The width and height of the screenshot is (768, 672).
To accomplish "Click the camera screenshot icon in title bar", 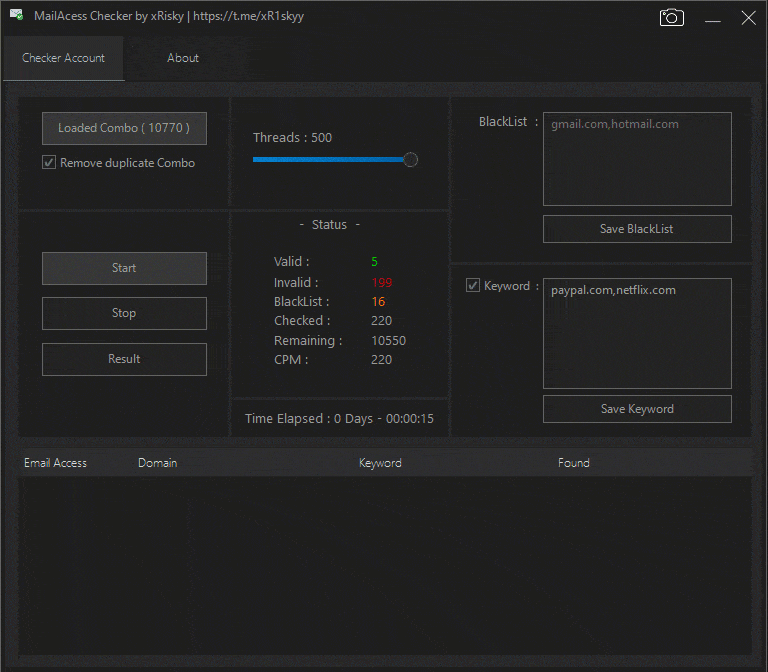I will click(671, 18).
